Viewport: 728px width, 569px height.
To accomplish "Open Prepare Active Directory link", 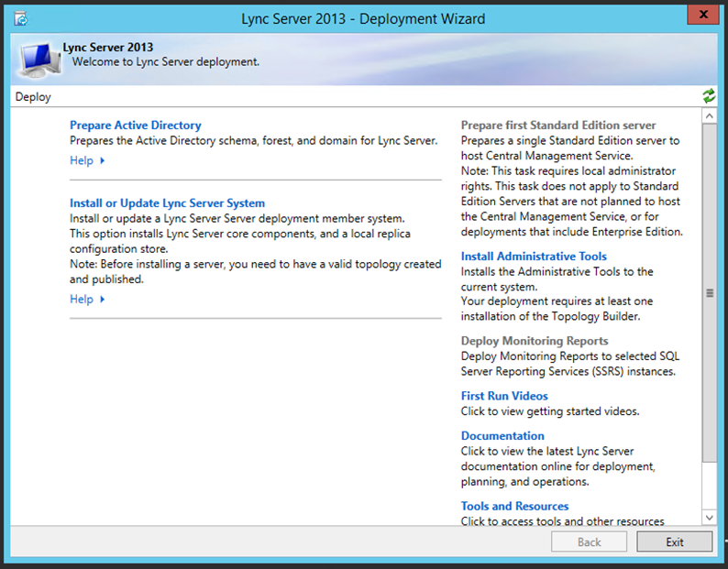I will 136,126.
